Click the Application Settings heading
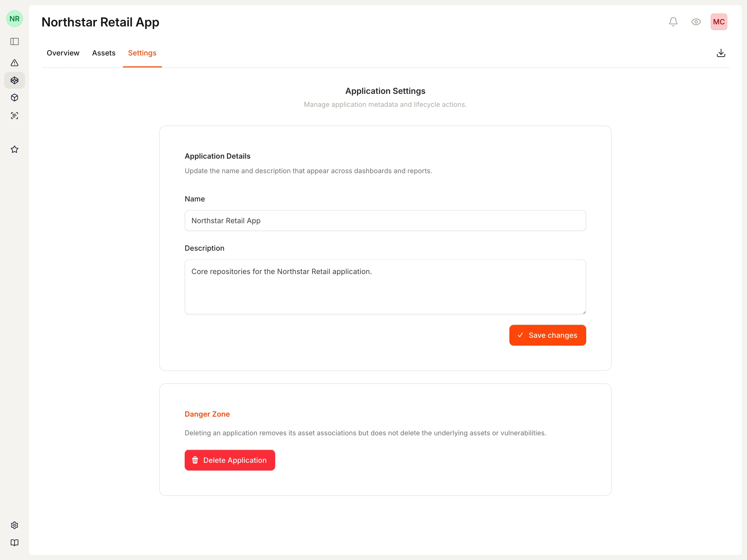 (x=385, y=91)
